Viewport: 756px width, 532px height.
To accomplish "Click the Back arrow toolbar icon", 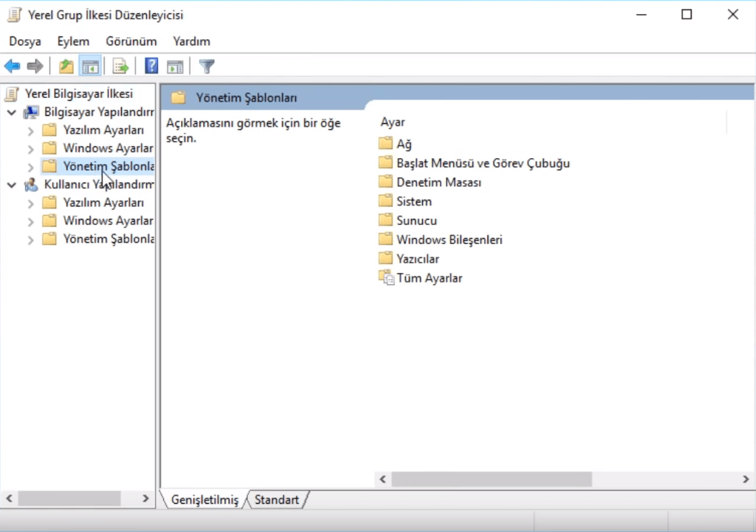I will (12, 66).
